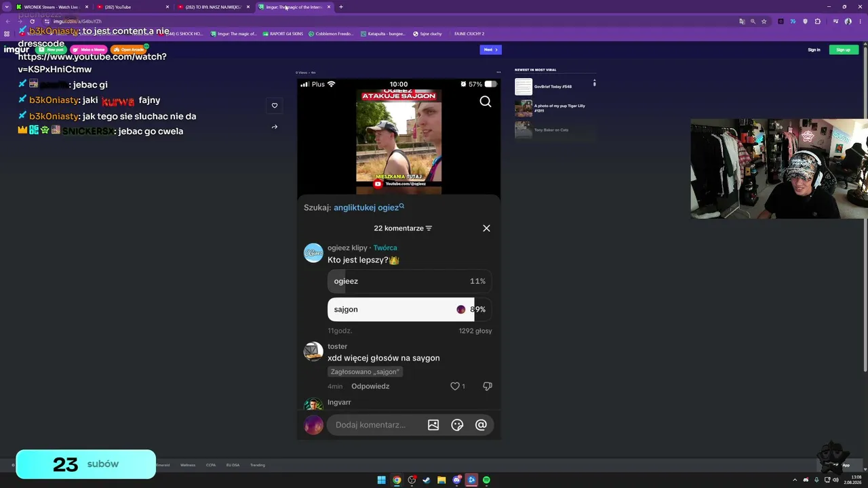Image resolution: width=868 pixels, height=488 pixels.
Task: Select the Imgur browser tab
Action: click(x=295, y=7)
